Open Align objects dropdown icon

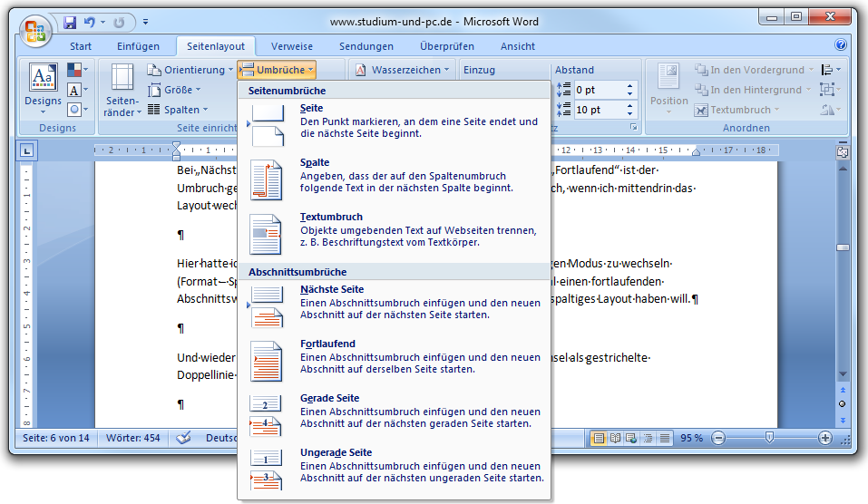click(x=831, y=70)
